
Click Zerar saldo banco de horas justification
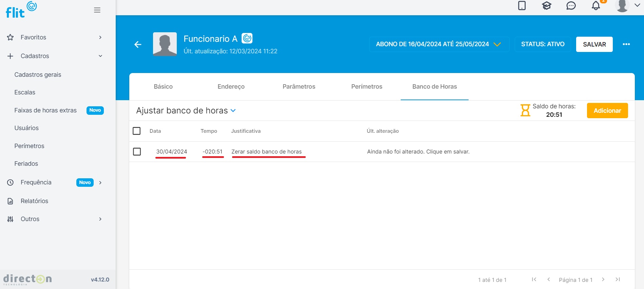[267, 152]
